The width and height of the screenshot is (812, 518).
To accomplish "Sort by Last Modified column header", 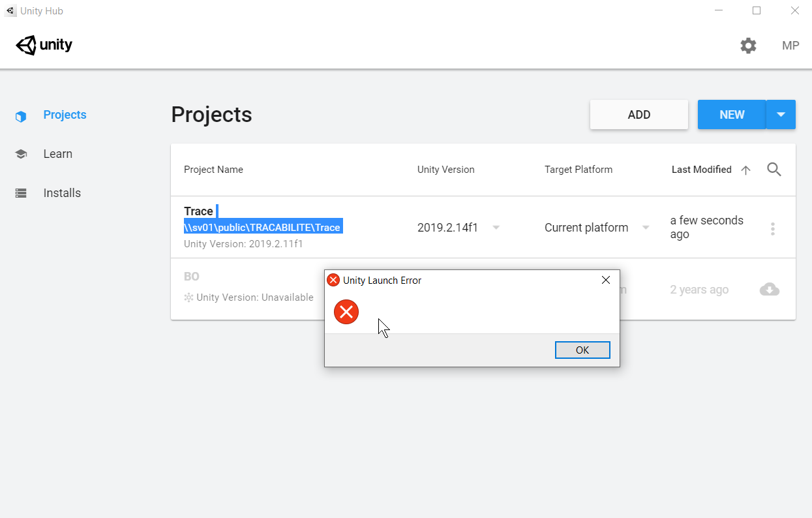I will (x=702, y=170).
